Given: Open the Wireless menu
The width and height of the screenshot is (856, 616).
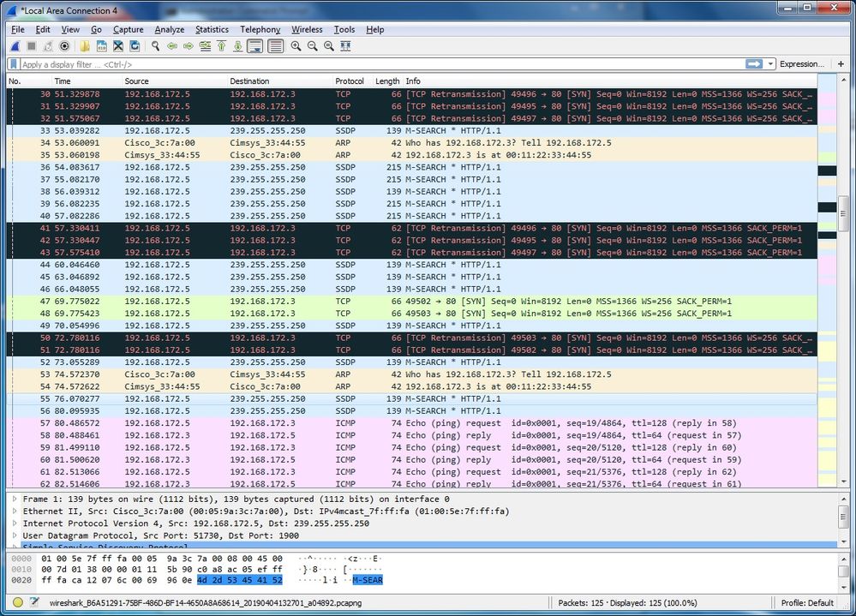Looking at the screenshot, I should [307, 29].
